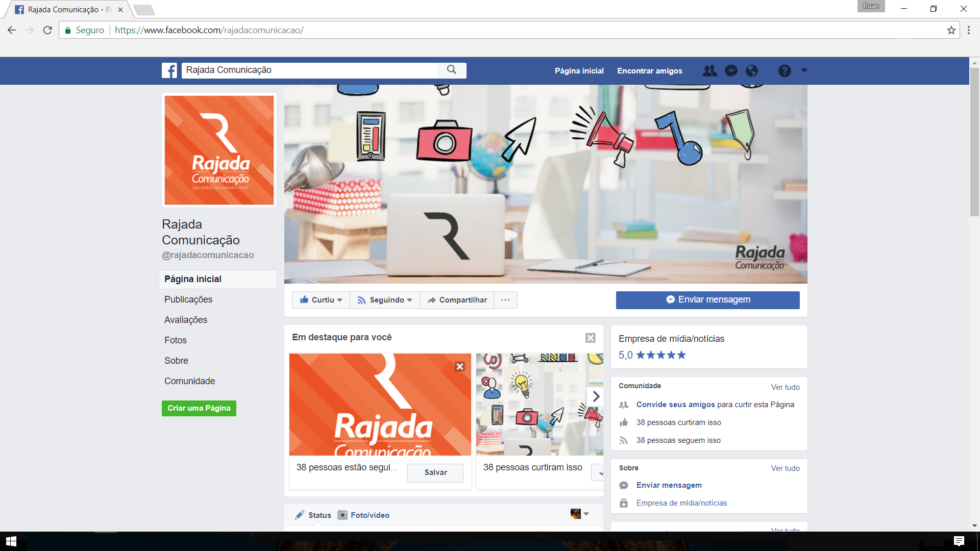The image size is (980, 551).
Task: Click Criar uma Página button
Action: coord(199,408)
